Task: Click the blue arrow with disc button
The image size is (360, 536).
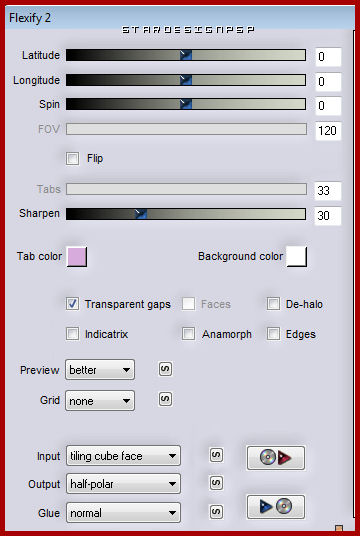Action: 276,507
